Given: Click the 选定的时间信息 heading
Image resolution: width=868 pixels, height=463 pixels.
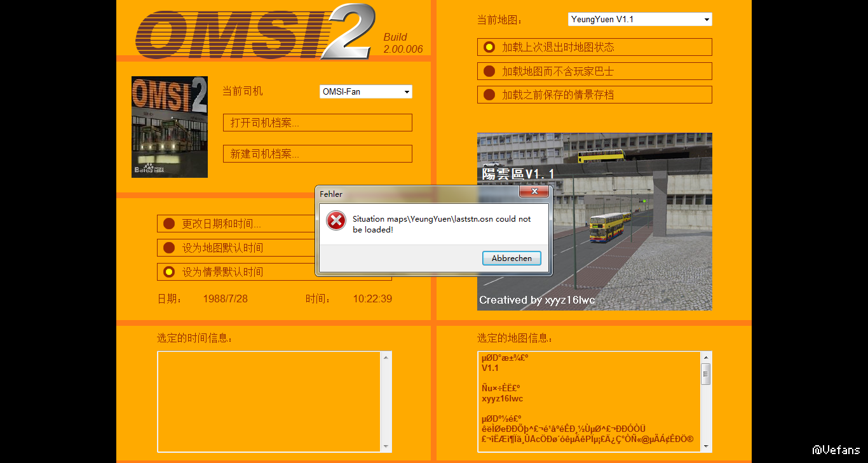Looking at the screenshot, I should tap(195, 338).
